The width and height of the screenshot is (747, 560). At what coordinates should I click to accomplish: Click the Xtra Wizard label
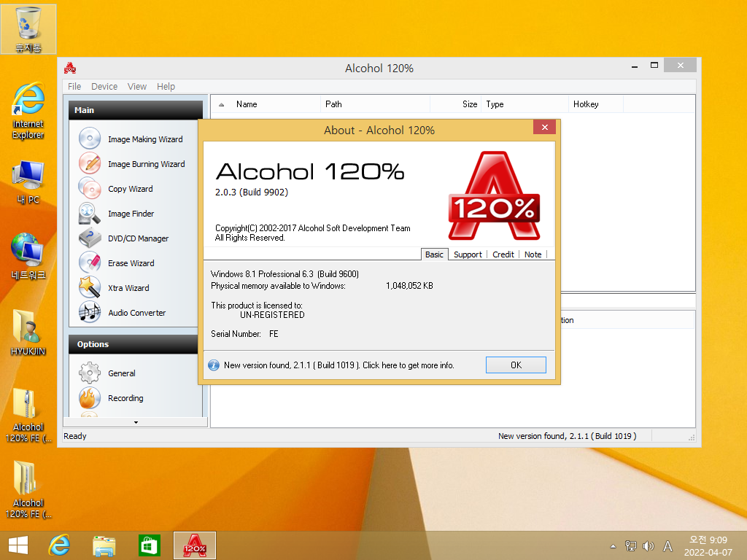click(x=128, y=287)
